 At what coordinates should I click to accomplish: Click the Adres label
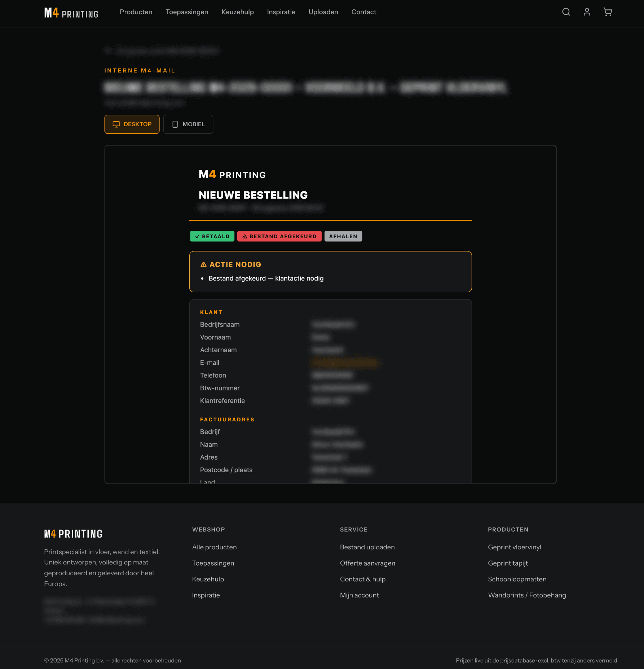pyautogui.click(x=209, y=457)
